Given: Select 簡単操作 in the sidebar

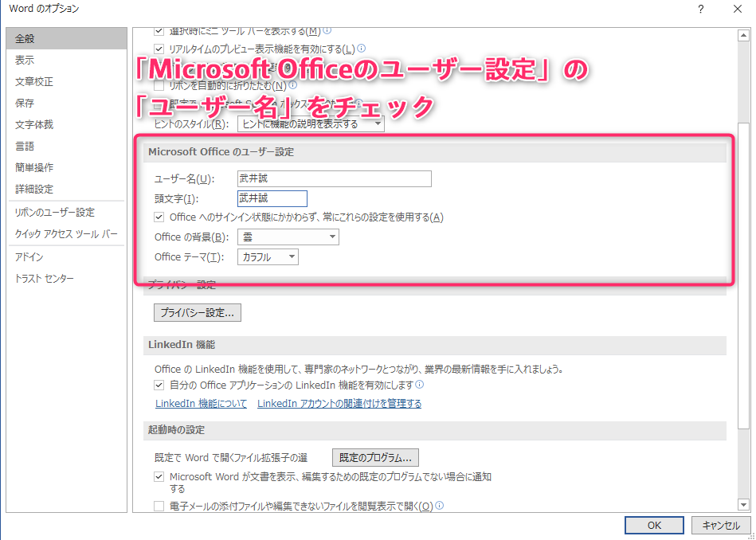Looking at the screenshot, I should (x=67, y=167).
